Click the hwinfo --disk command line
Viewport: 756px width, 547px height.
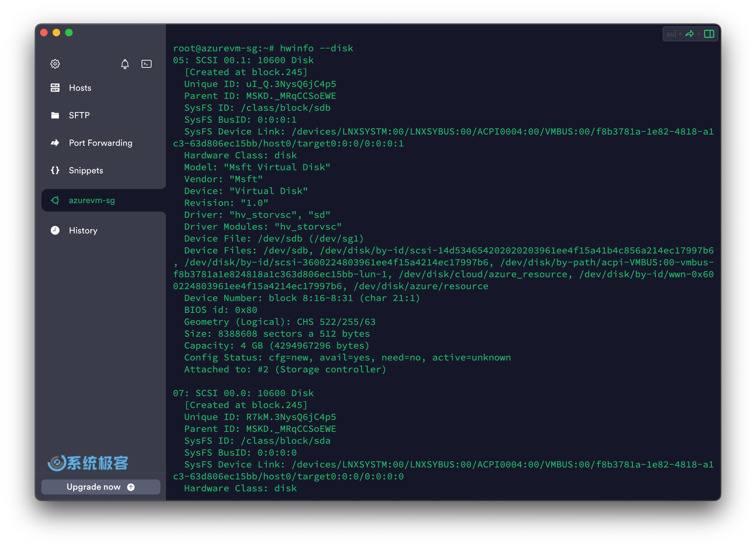316,48
